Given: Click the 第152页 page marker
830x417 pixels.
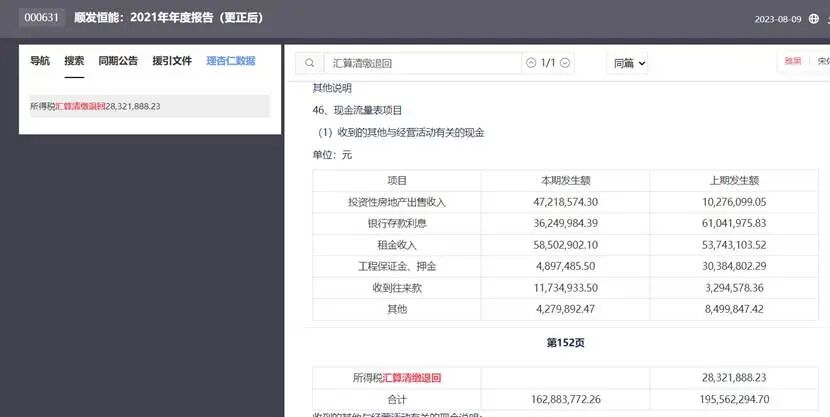Looking at the screenshot, I should (565, 343).
